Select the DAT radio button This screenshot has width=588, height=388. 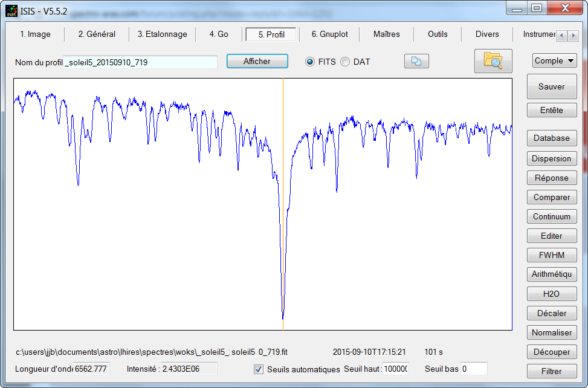pyautogui.click(x=345, y=62)
